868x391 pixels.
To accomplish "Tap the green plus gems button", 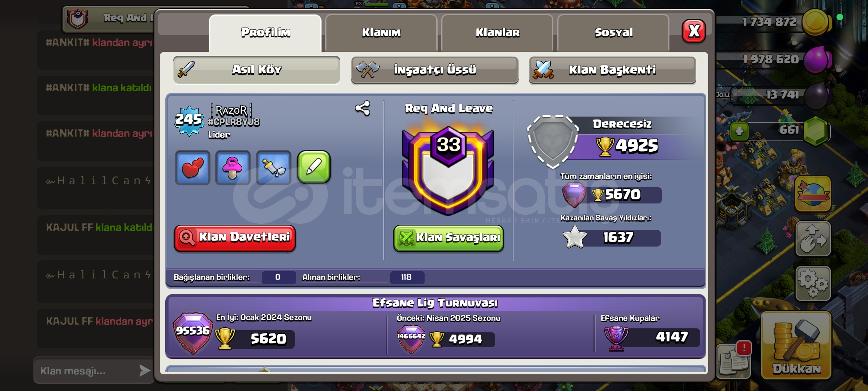I will pos(739,131).
